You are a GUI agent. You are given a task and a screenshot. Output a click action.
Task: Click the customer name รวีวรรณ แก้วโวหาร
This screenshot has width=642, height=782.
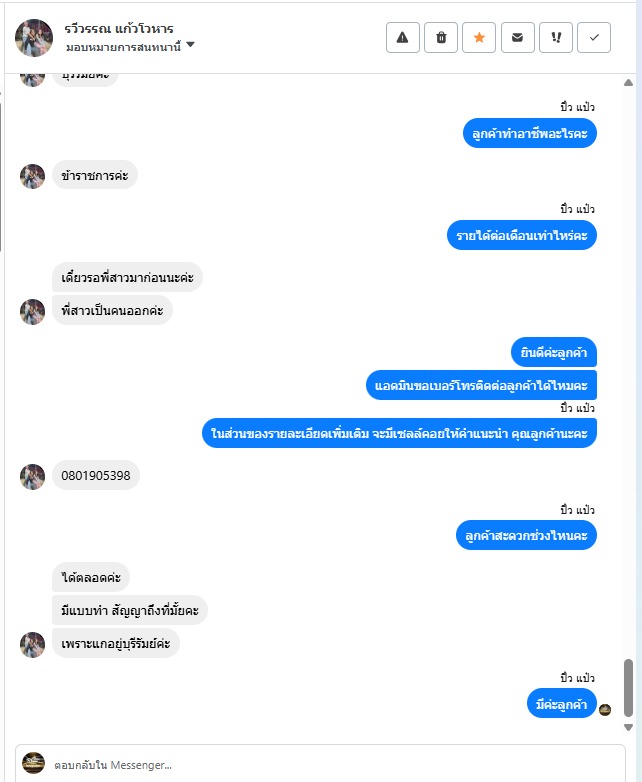tap(119, 29)
